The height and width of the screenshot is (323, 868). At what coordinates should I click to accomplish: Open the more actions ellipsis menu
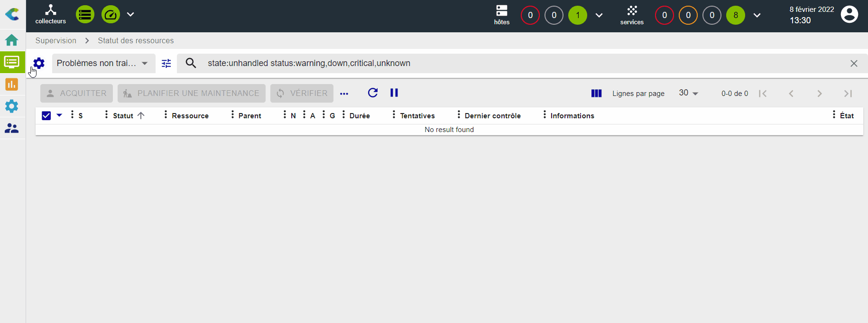[344, 94]
